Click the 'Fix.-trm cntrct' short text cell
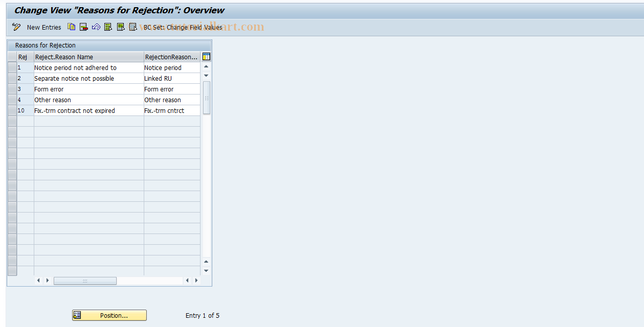This screenshot has width=644, height=327. [x=172, y=110]
